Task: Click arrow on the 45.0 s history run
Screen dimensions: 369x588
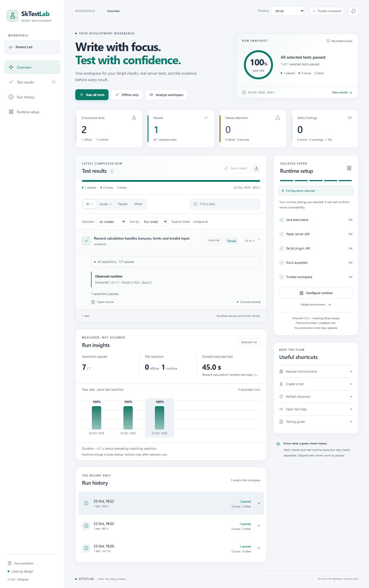Action: [259, 503]
